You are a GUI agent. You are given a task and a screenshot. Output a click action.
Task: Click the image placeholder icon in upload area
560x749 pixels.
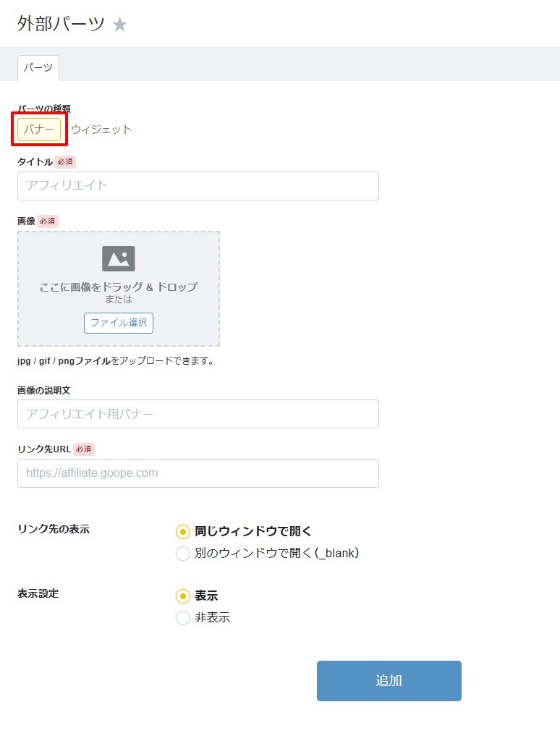tap(119, 258)
